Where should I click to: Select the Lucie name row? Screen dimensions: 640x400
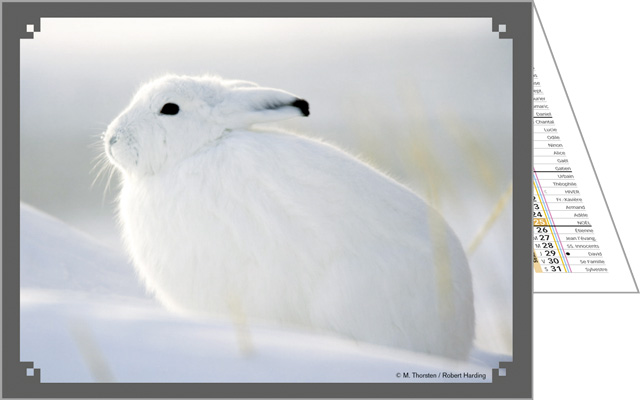550,129
